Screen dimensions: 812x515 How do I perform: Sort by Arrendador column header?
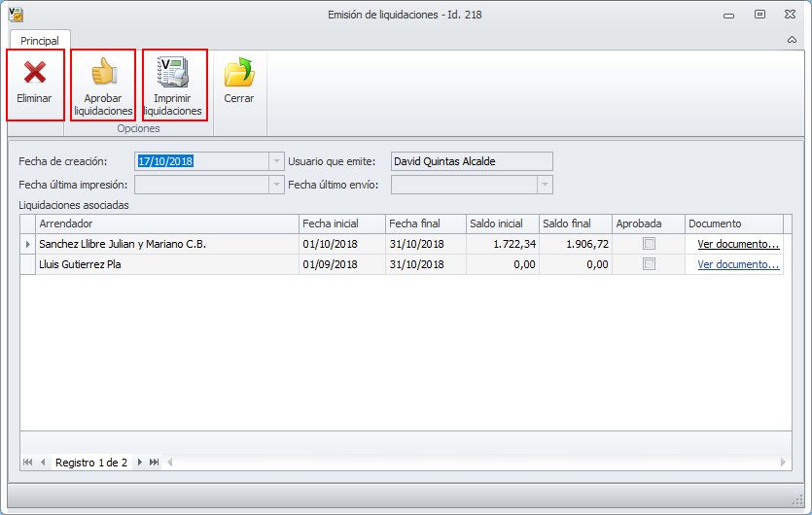pyautogui.click(x=167, y=223)
